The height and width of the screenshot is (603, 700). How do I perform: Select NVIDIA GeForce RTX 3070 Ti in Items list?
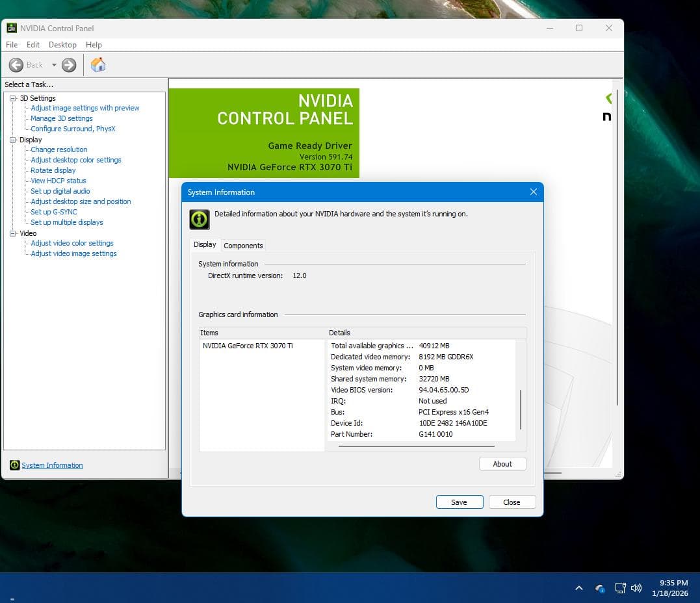click(x=248, y=346)
